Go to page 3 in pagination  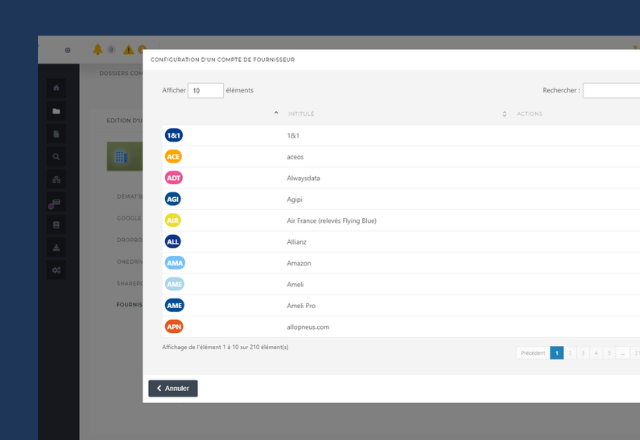click(583, 353)
